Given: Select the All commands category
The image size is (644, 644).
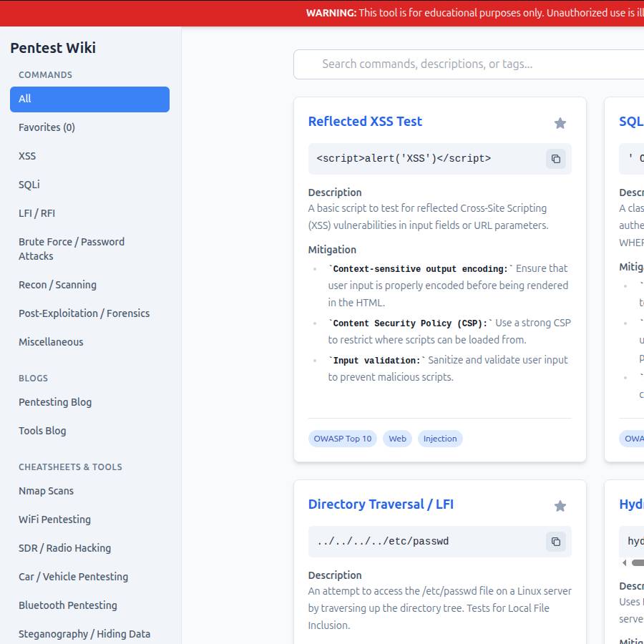Looking at the screenshot, I should [89, 99].
